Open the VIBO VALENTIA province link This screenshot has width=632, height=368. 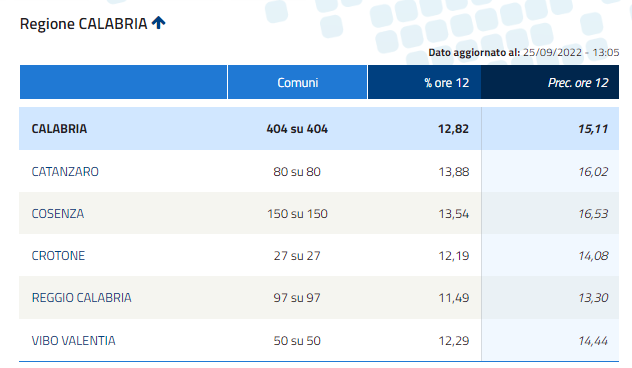tap(73, 341)
